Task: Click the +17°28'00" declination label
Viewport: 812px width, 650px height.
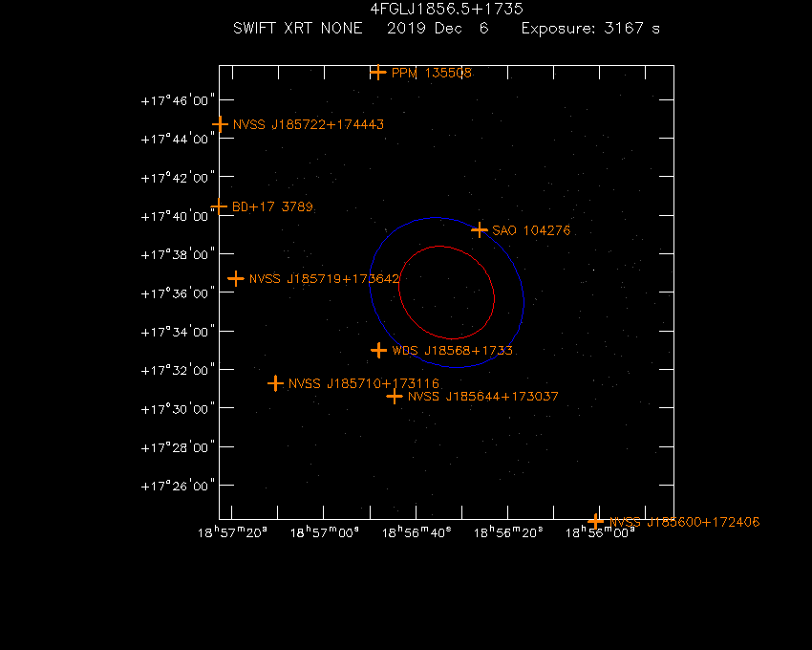Action: (178, 448)
